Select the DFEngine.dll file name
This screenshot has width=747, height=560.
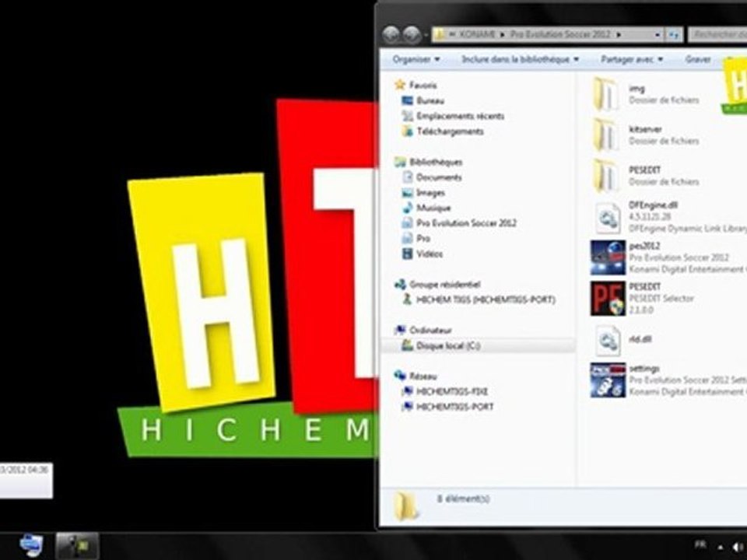(653, 205)
